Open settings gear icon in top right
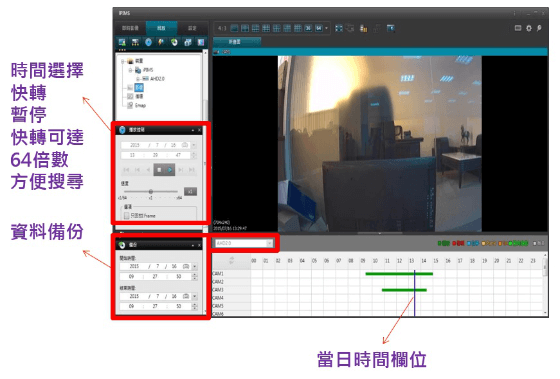 [529, 28]
